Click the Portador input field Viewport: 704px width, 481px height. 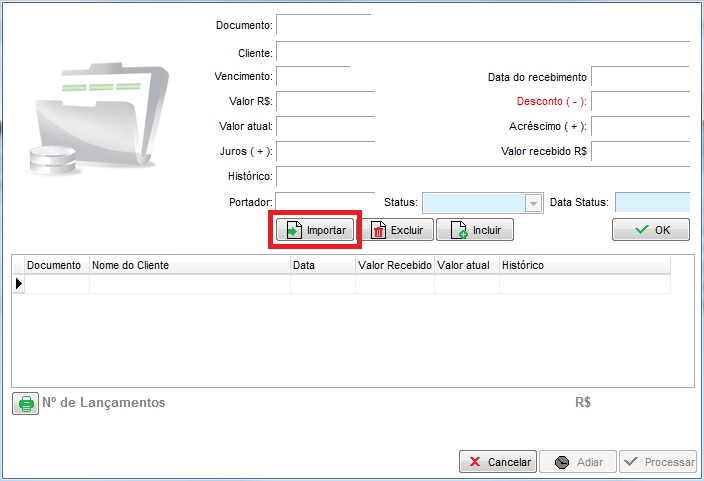[324, 203]
